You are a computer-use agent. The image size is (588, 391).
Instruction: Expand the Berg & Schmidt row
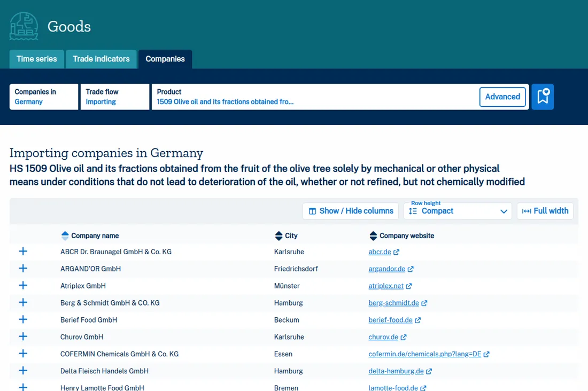pos(23,302)
